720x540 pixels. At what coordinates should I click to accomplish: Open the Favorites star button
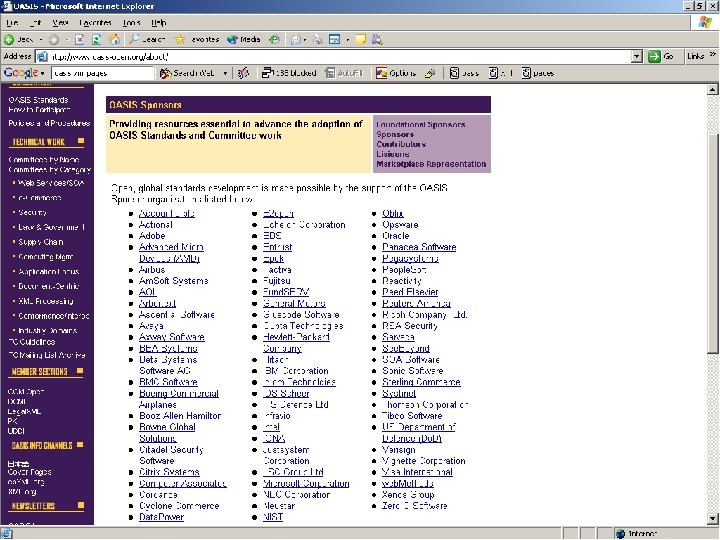(197, 39)
